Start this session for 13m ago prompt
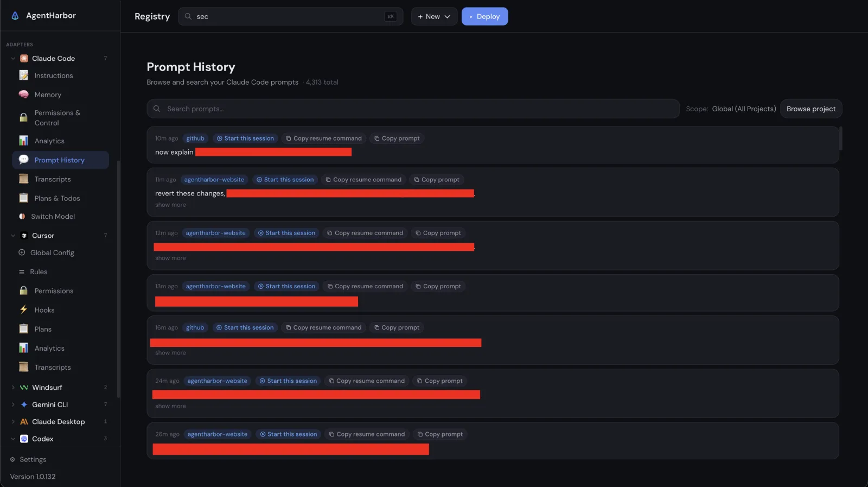The height and width of the screenshot is (487, 868). click(x=286, y=286)
